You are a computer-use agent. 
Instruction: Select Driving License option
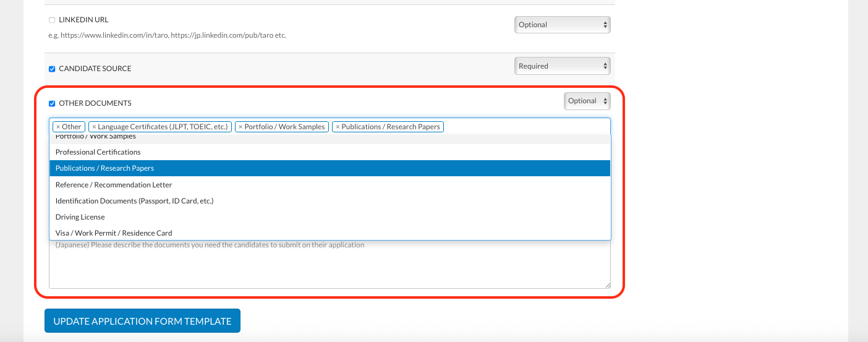tap(80, 217)
